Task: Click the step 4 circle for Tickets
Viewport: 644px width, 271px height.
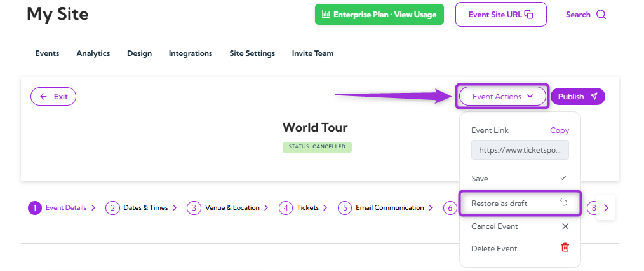Action: click(286, 207)
